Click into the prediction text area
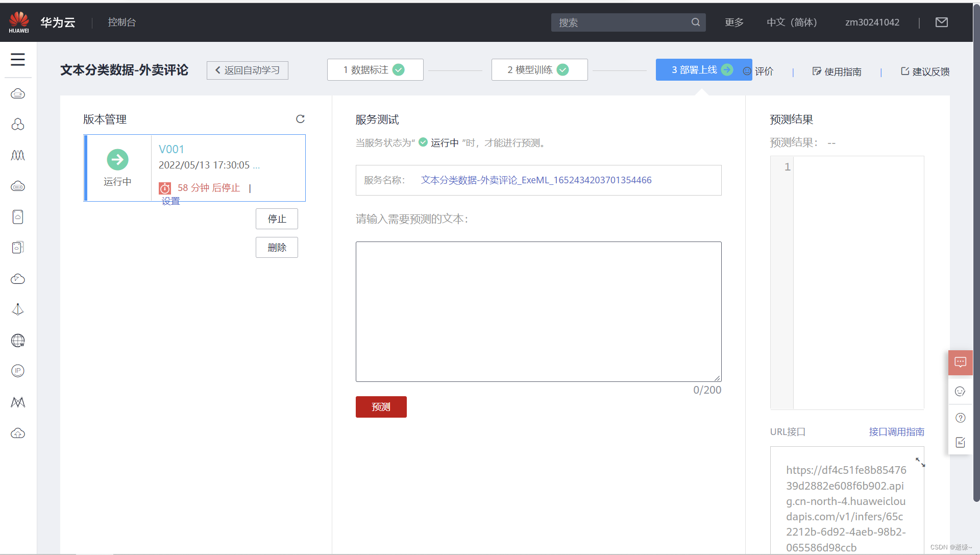 pyautogui.click(x=538, y=311)
